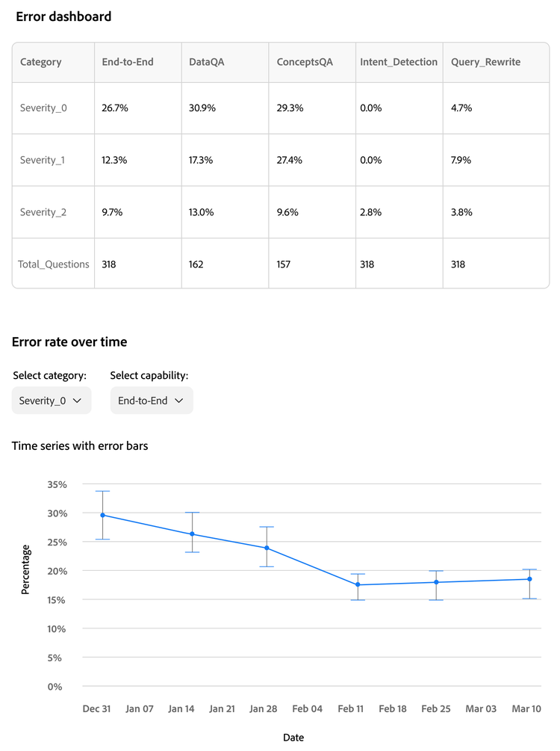This screenshot has width=560, height=751.
Task: Click the Error dashboard heading
Action: coord(63,16)
